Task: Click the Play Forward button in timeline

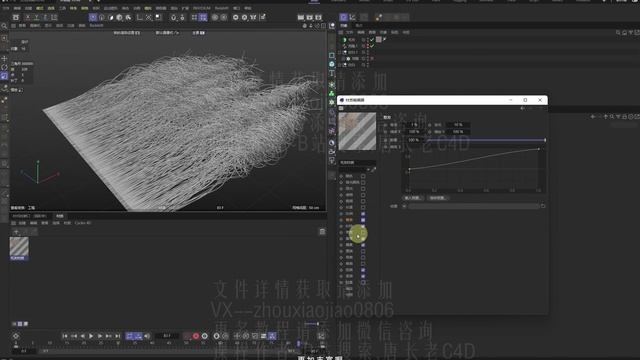Action: click(91, 336)
